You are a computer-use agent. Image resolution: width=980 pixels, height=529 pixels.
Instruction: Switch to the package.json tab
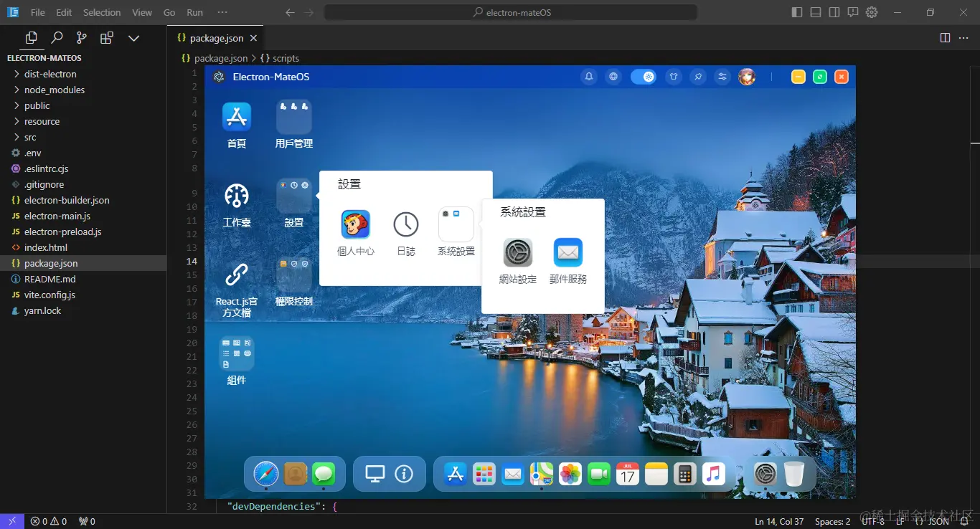click(x=215, y=37)
